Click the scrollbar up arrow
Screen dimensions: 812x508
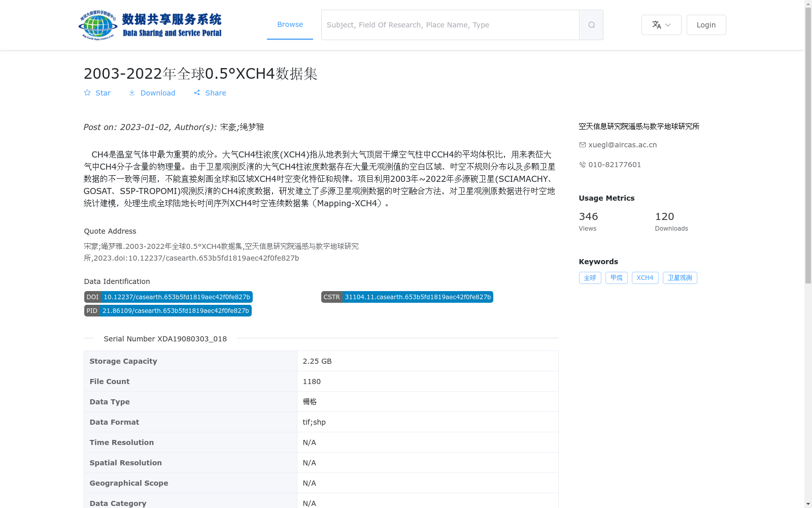point(808,4)
